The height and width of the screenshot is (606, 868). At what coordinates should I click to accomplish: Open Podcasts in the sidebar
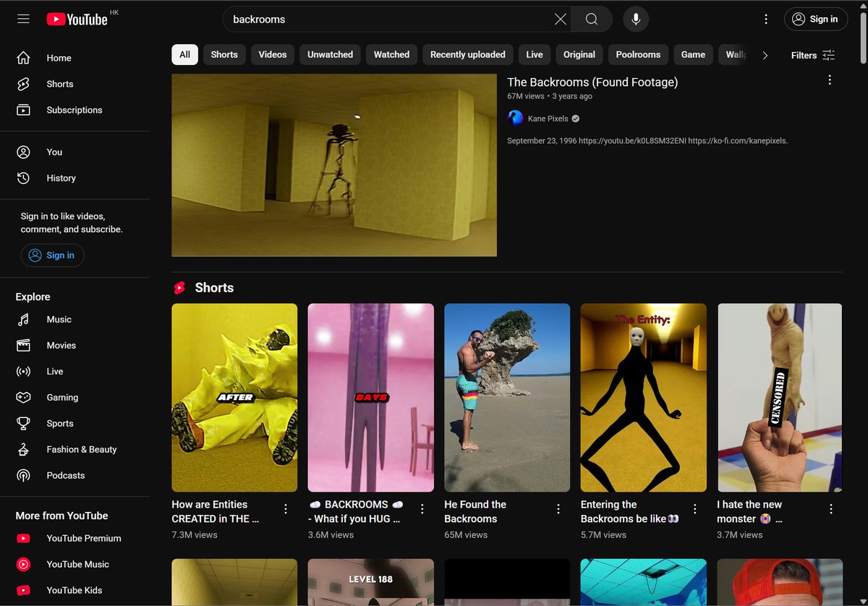pyautogui.click(x=75, y=476)
